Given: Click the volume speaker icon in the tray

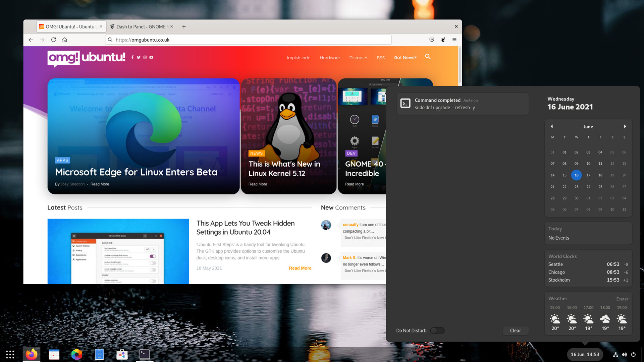Looking at the screenshot, I should click(x=624, y=355).
